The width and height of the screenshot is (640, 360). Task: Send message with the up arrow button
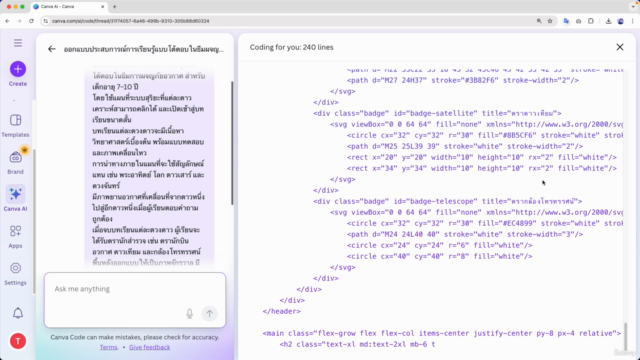(x=209, y=313)
